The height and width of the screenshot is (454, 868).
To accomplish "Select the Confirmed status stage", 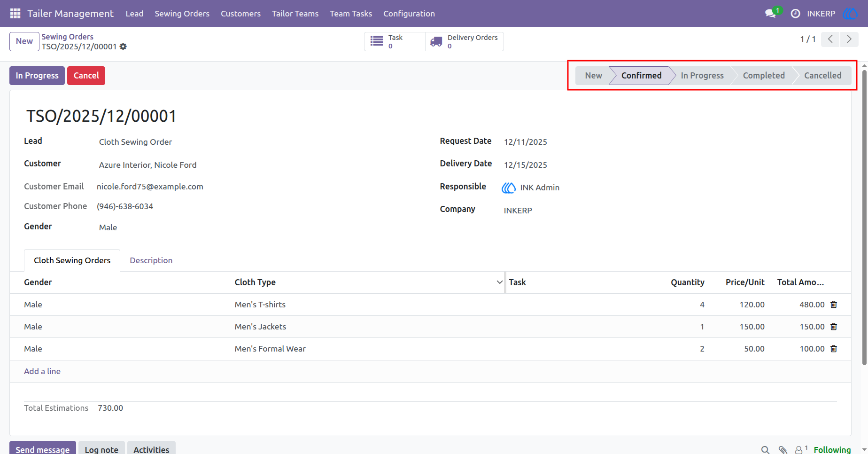I will pos(642,76).
